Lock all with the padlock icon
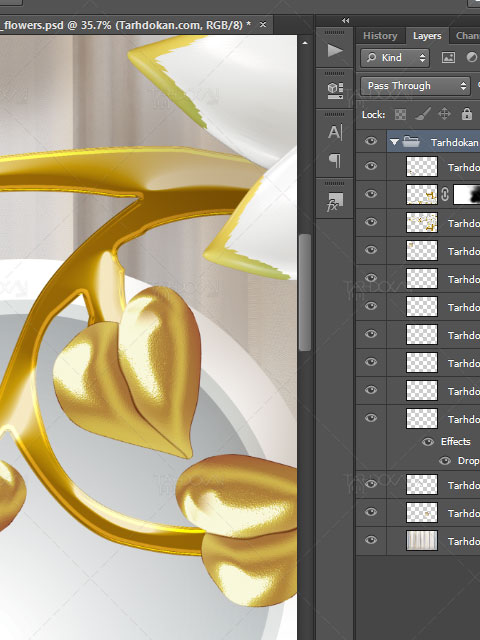Viewport: 480px width, 640px height. pos(467,114)
